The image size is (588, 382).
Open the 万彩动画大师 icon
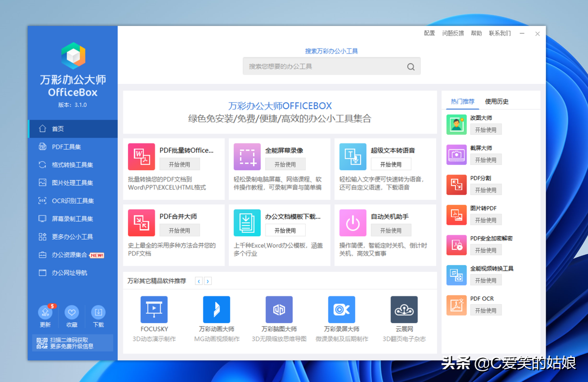(x=217, y=310)
